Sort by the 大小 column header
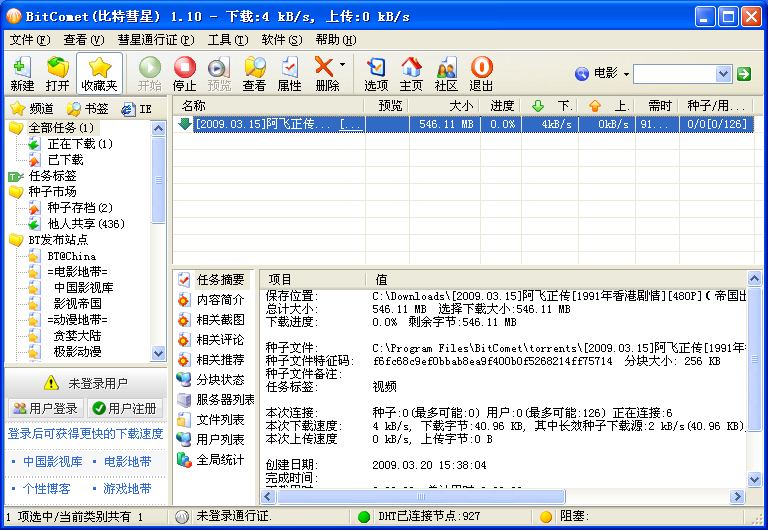Screen dimensions: 768x530 point(444,106)
